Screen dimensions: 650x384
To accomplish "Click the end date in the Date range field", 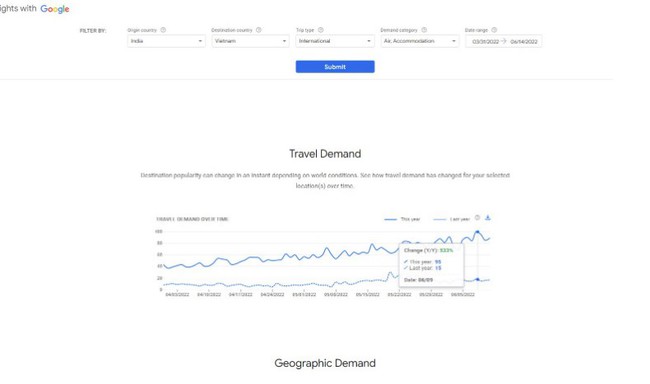I will coord(524,41).
